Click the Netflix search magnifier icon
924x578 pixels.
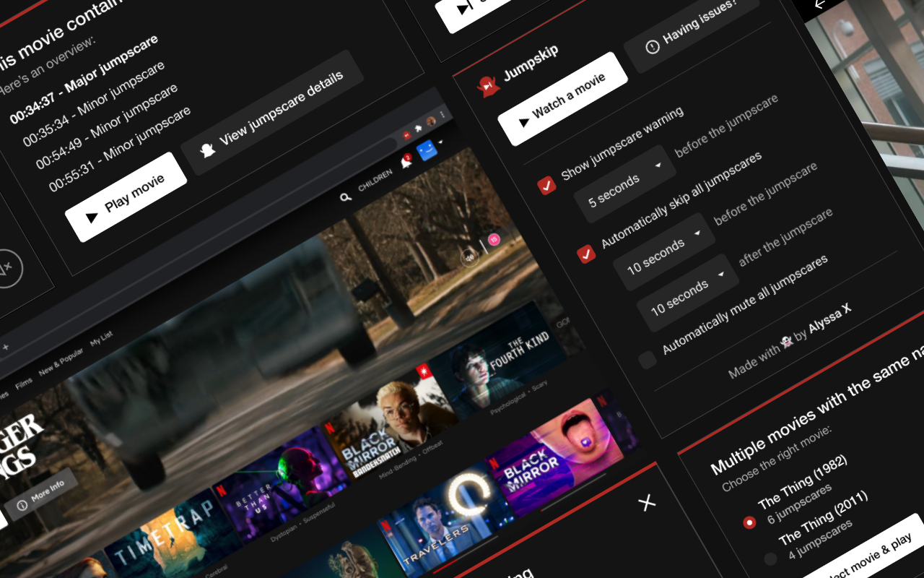coord(346,196)
